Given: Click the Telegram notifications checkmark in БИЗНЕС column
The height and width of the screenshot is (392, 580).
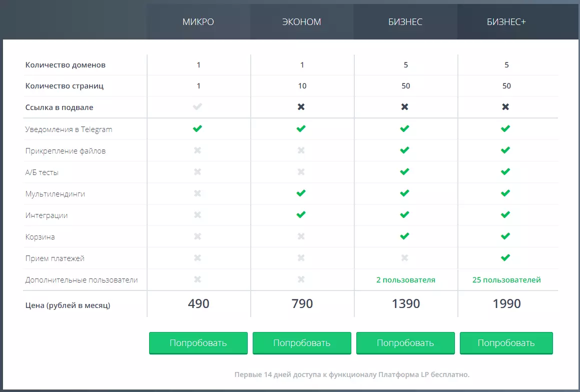Looking at the screenshot, I should point(405,128).
